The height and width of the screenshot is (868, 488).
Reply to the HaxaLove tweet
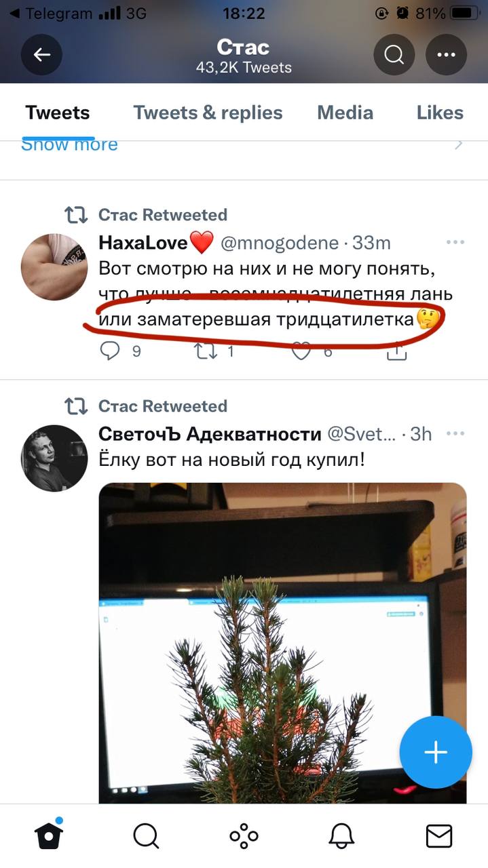point(110,351)
